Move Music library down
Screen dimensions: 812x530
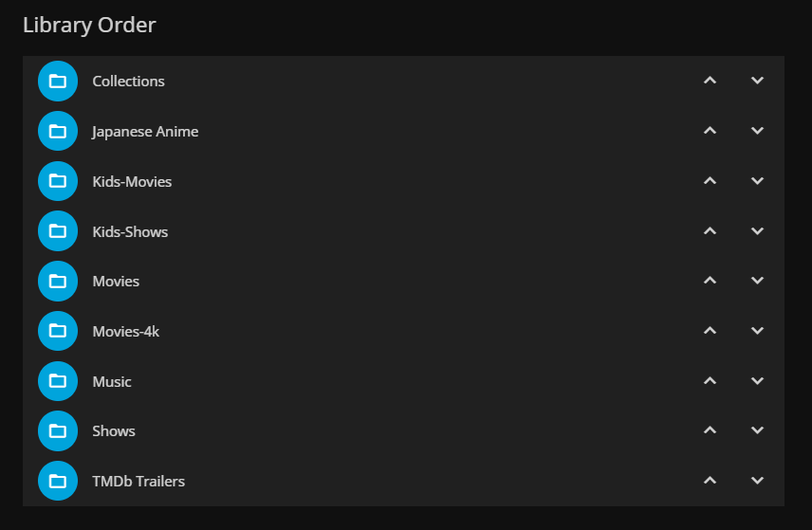tap(757, 381)
